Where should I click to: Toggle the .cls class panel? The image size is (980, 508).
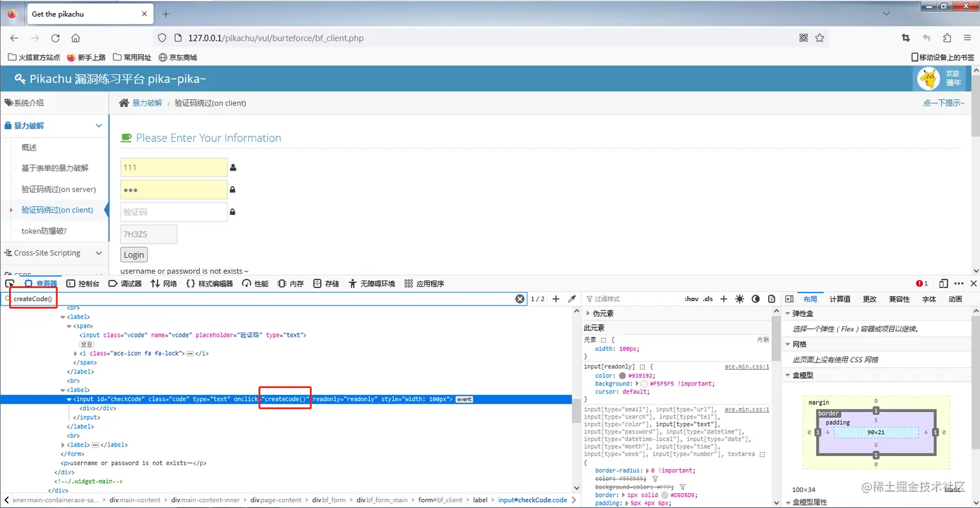708,299
